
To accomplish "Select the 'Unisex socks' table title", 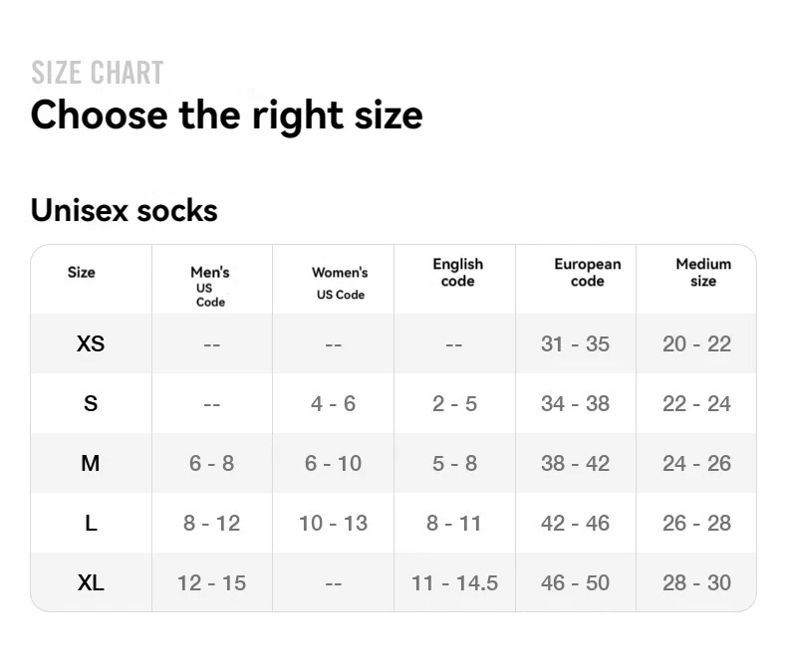I will pyautogui.click(x=124, y=210).
